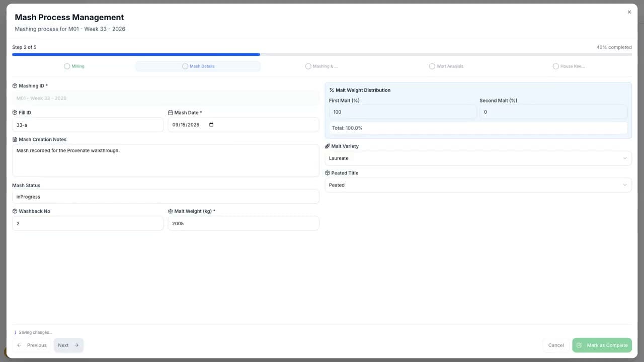
Task: Click the percent icon beside Malt Weight Distribution
Action: pyautogui.click(x=332, y=90)
